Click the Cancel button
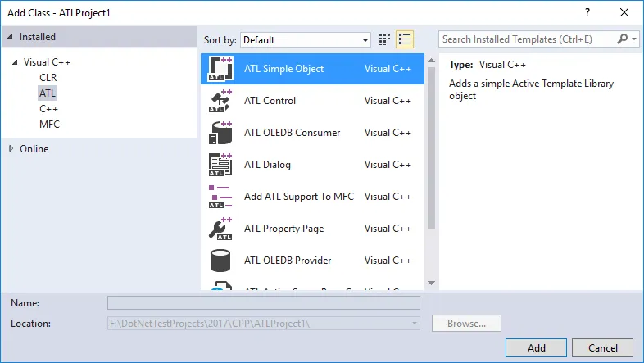This screenshot has height=363, width=644. coord(602,347)
